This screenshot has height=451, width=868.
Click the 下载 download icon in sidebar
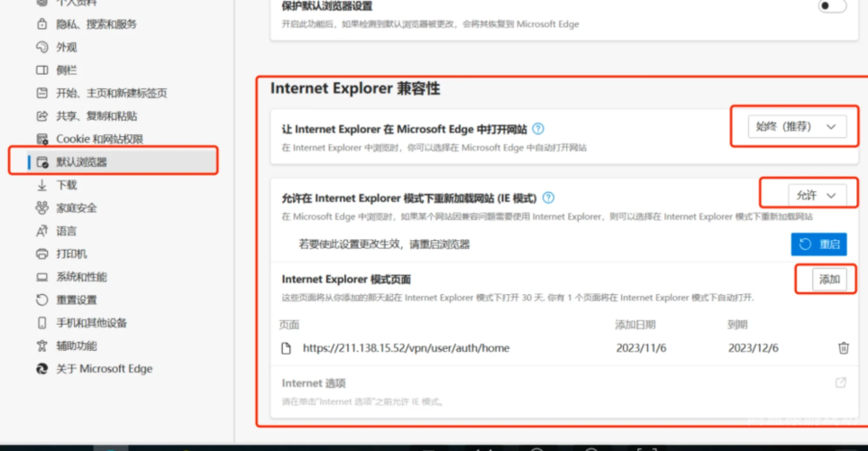click(41, 185)
